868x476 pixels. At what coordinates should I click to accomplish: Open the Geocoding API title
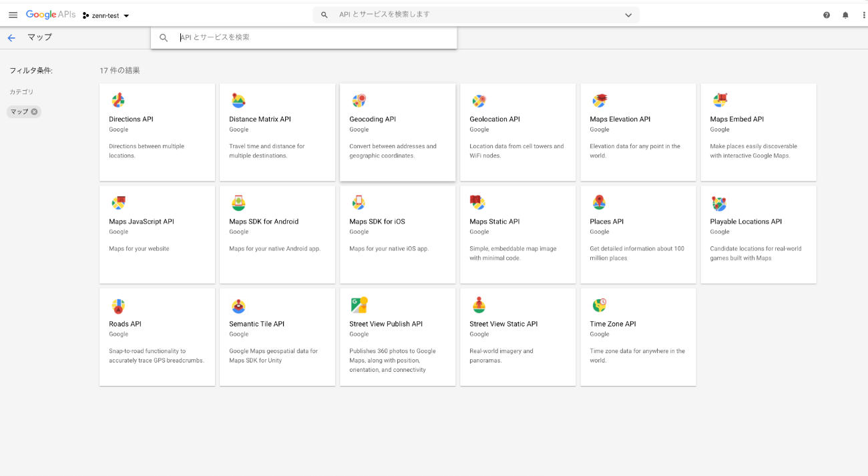pos(373,120)
